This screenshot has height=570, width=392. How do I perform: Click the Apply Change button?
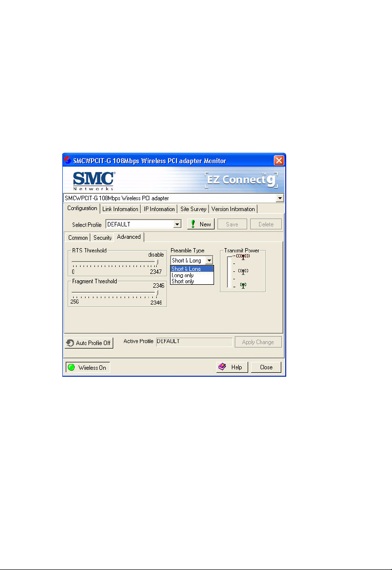coord(258,342)
